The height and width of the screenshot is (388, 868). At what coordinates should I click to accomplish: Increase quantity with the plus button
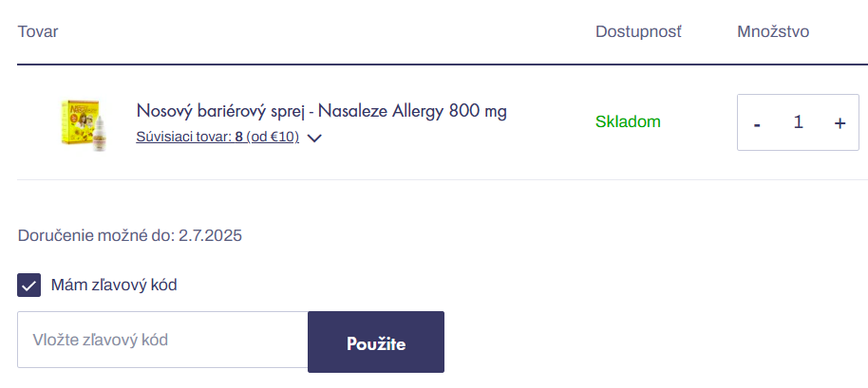pos(840,123)
